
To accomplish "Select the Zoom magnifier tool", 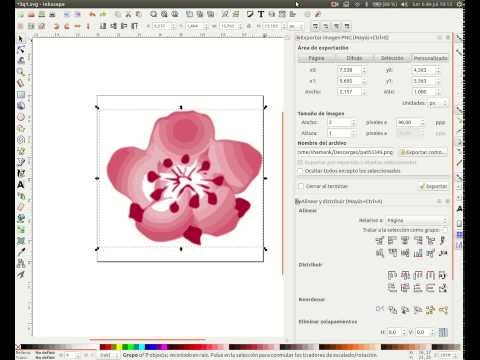I will 21,72.
